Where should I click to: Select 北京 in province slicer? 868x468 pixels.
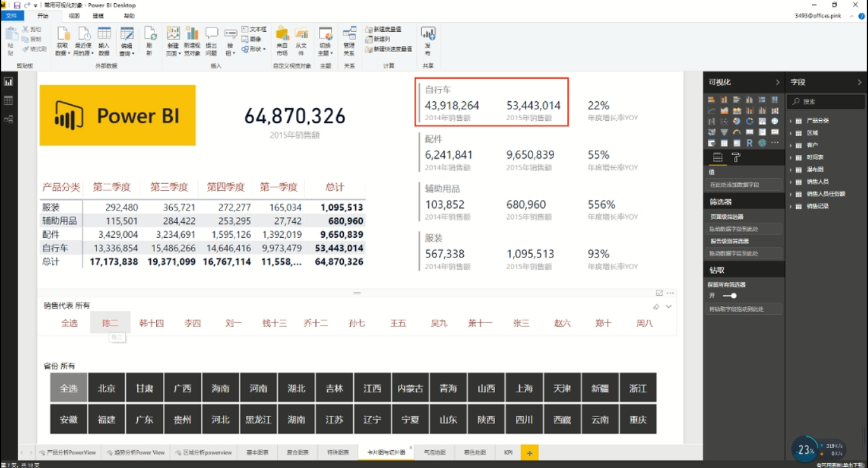pyautogui.click(x=106, y=388)
